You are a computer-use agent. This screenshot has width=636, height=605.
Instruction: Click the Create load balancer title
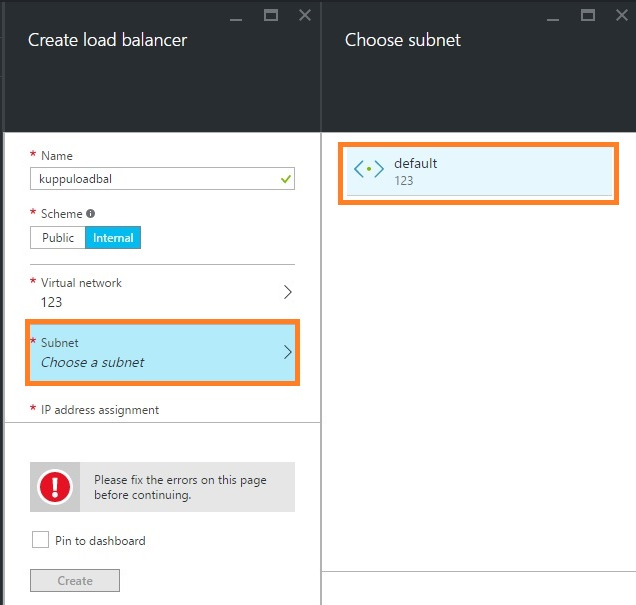[x=107, y=40]
